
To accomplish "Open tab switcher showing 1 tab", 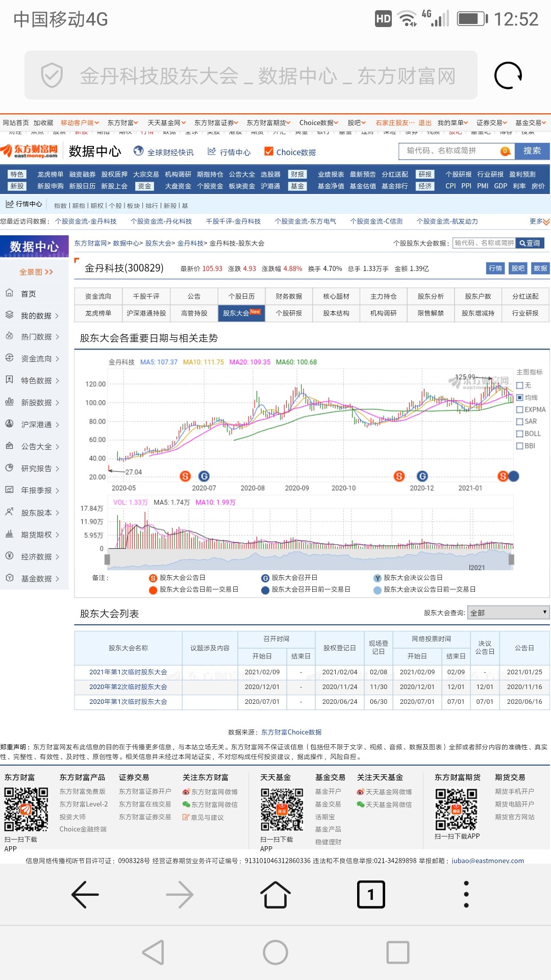I will (371, 894).
